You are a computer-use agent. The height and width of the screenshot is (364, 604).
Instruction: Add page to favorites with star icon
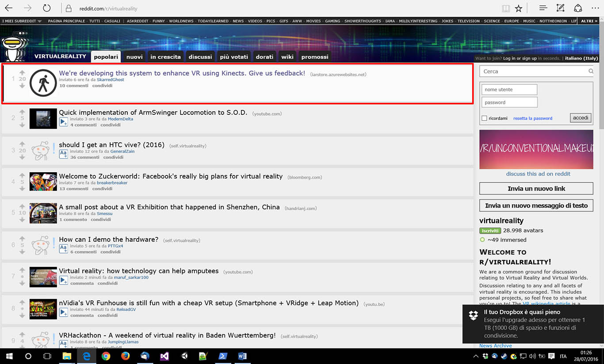click(x=519, y=8)
